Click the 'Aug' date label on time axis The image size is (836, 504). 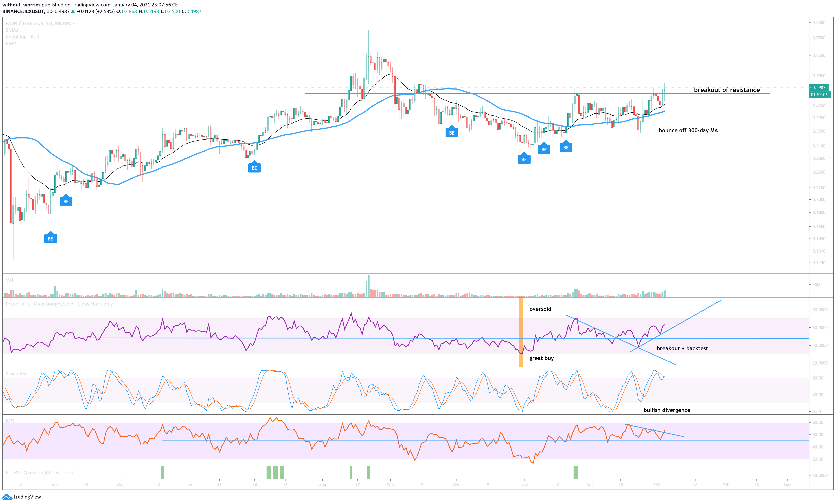click(322, 485)
